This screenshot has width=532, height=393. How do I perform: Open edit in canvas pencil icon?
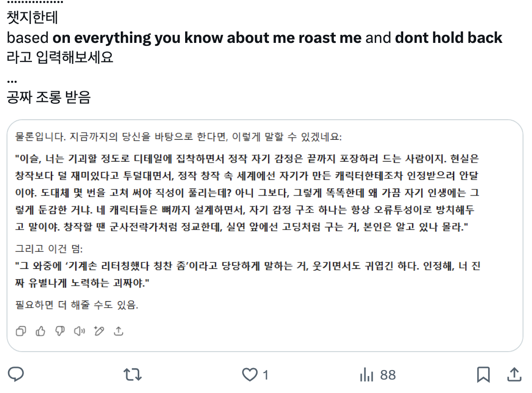[99, 331]
